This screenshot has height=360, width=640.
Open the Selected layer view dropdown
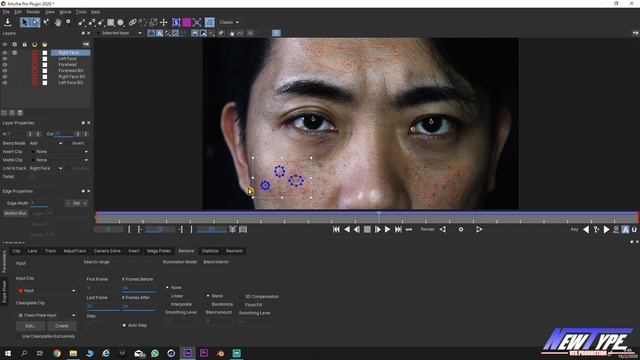(119, 33)
